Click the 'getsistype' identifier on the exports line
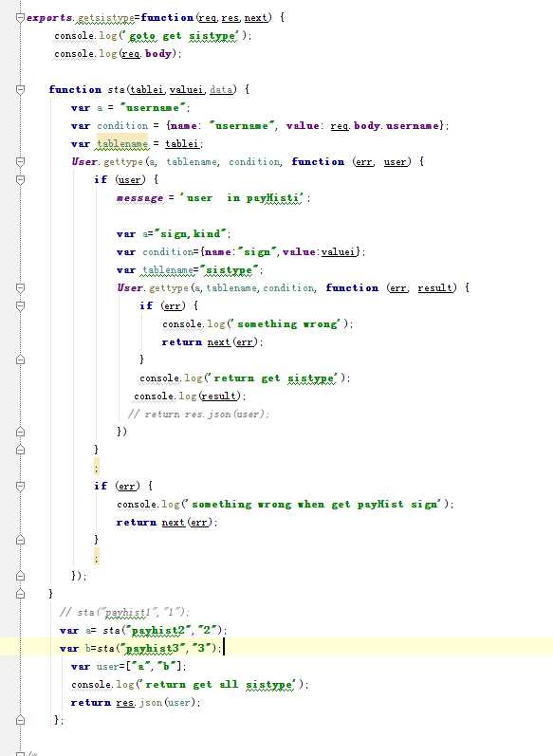The width and height of the screenshot is (553, 756). [x=105, y=18]
